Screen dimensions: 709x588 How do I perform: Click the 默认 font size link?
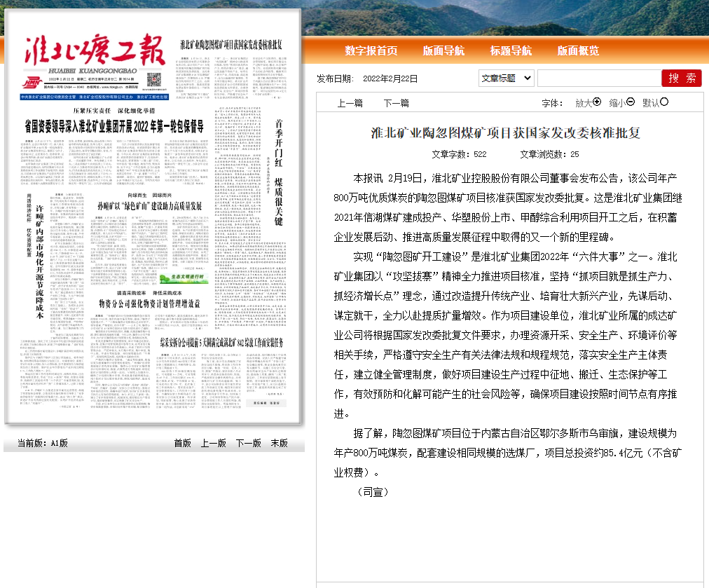(x=651, y=103)
